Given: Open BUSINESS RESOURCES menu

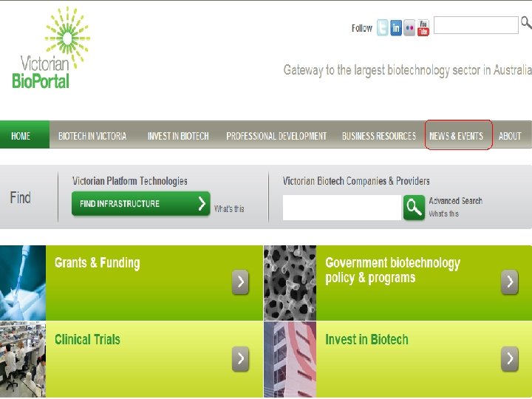Looking at the screenshot, I should (379, 136).
